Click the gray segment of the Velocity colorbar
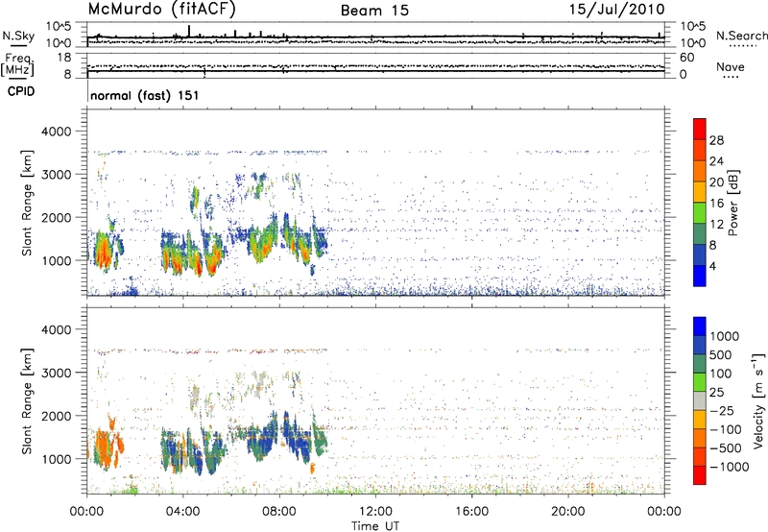The width and height of the screenshot is (768, 532). [700, 400]
